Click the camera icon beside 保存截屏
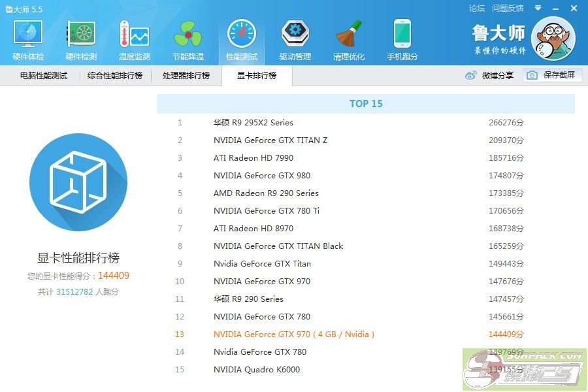This screenshot has height=392, width=588. click(532, 75)
